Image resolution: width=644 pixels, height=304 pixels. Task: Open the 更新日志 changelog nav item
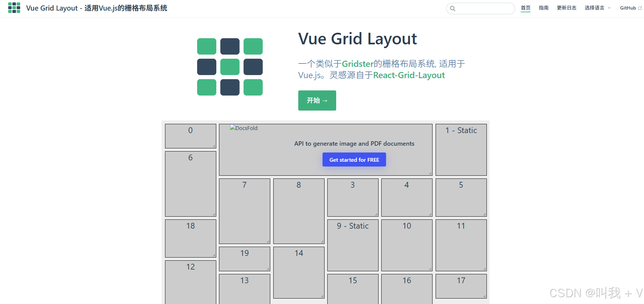[x=566, y=8]
